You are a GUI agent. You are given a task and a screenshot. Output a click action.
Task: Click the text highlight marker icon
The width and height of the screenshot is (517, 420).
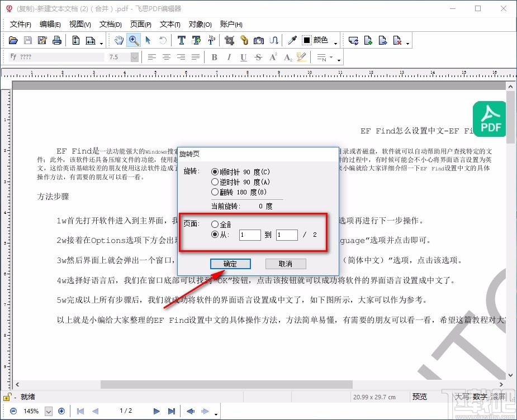[302, 58]
